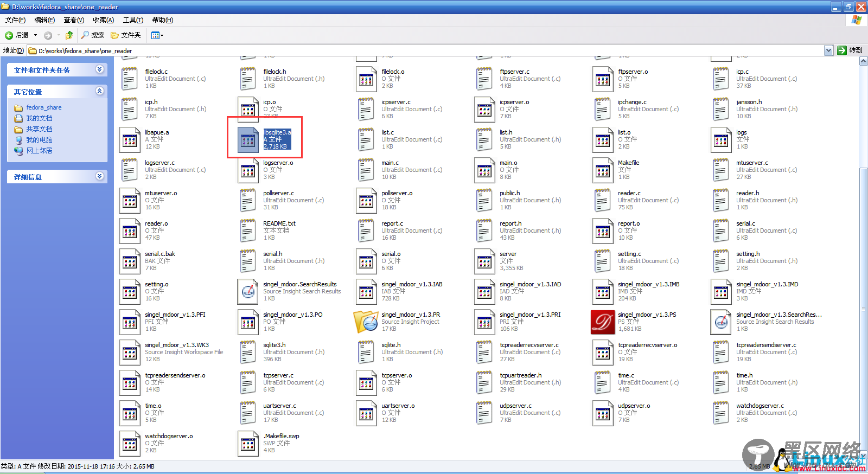This screenshot has height=474, width=868.
Task: Click the Back navigation arrow icon
Action: point(9,35)
